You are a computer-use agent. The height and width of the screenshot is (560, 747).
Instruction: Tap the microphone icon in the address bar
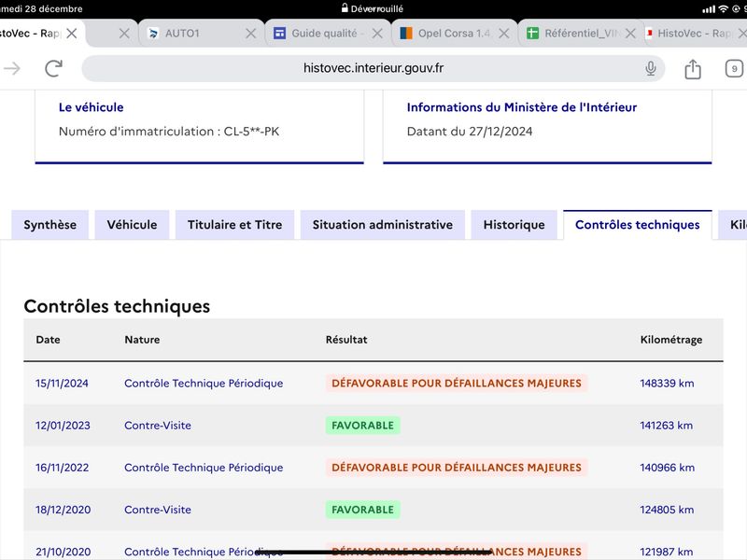[x=650, y=68]
